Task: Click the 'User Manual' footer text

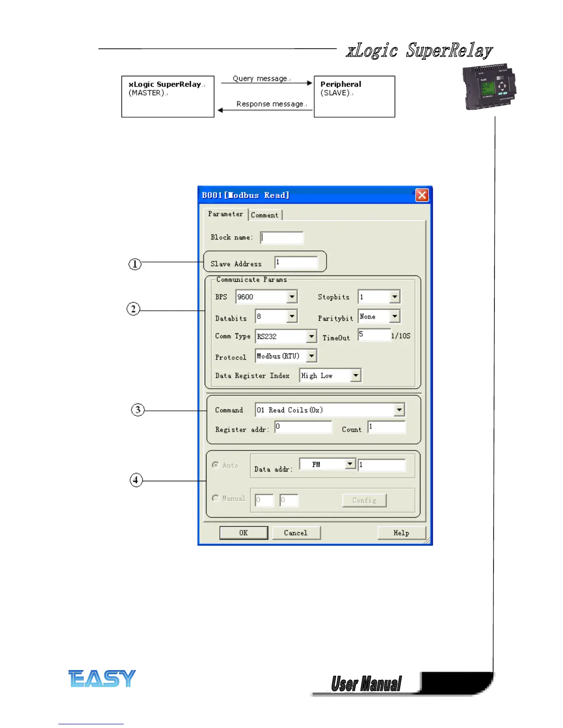Action: [x=366, y=684]
